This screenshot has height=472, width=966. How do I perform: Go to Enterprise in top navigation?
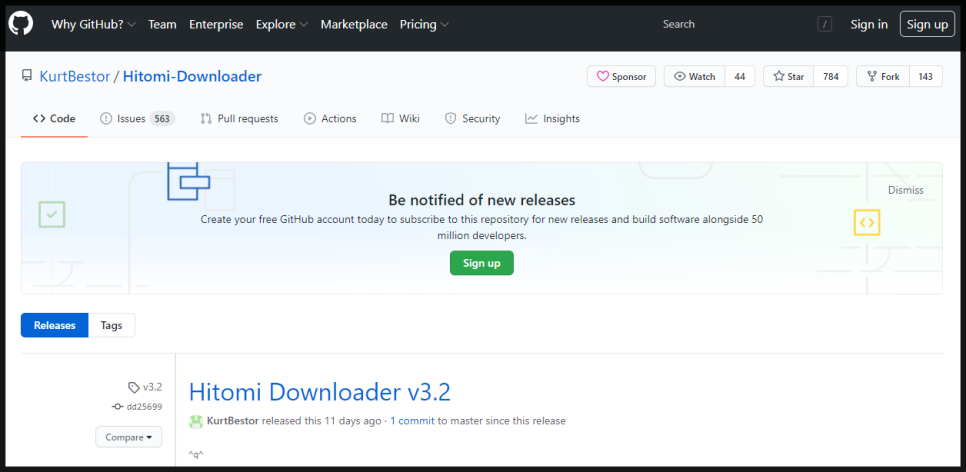216,25
